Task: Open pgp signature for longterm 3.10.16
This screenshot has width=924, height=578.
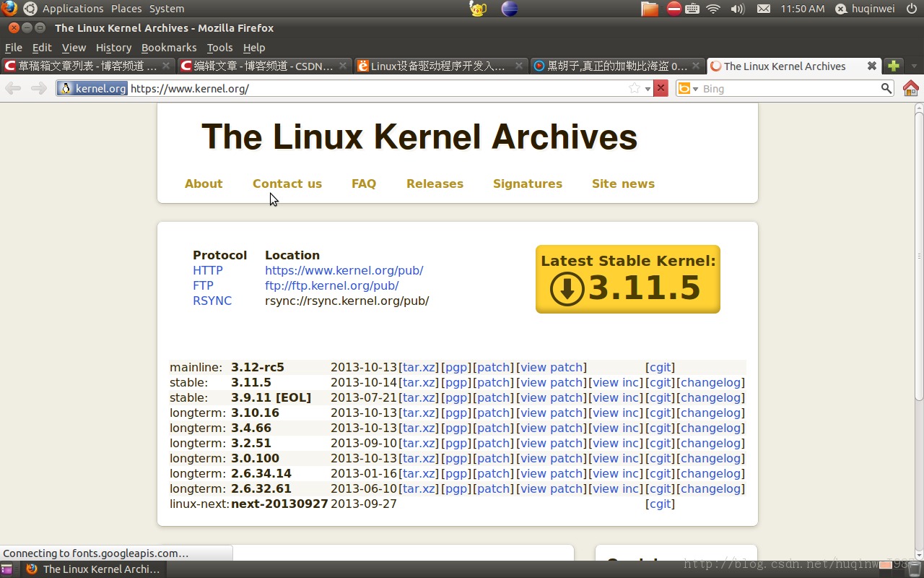Action: tap(457, 413)
